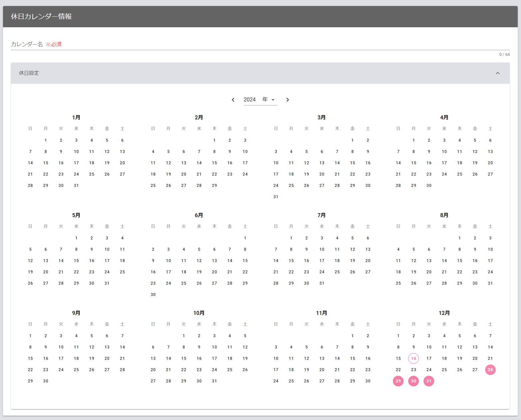Viewport: 521px width, 420px height.
Task: Select March 31 in the calendar
Action: 276,197
